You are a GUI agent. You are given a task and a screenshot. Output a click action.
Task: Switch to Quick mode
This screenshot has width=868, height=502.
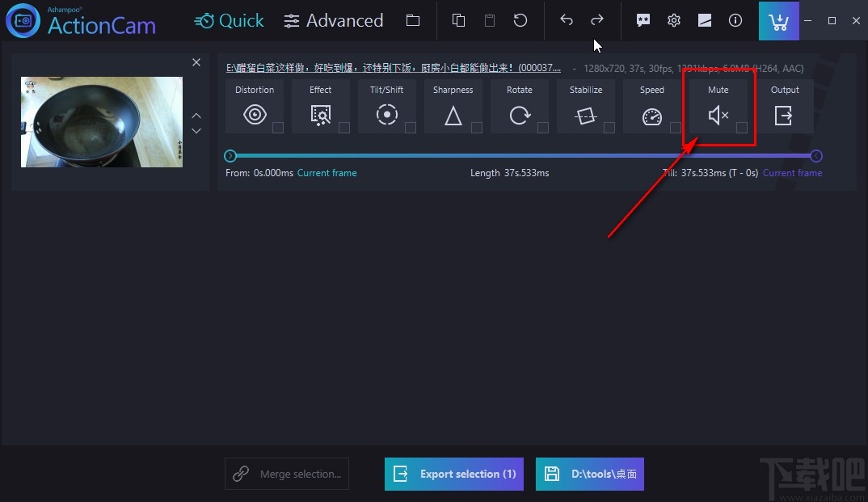pos(230,20)
